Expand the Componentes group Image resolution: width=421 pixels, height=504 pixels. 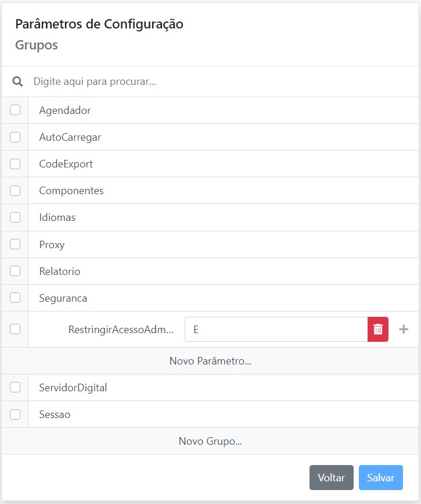[x=71, y=191]
